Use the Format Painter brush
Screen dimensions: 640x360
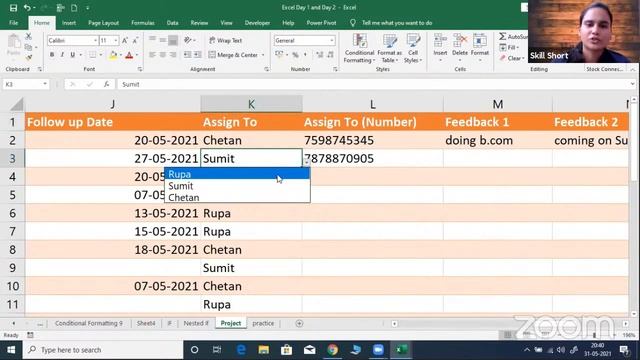28,58
